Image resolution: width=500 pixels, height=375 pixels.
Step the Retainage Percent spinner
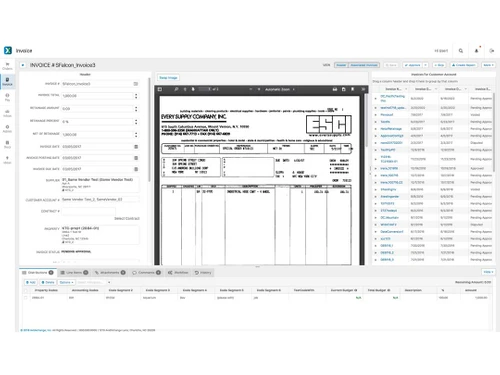136,122
